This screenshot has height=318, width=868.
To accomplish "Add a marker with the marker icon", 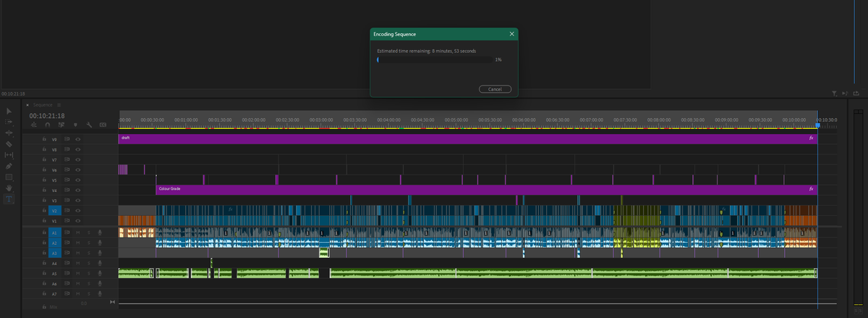I will 75,124.
